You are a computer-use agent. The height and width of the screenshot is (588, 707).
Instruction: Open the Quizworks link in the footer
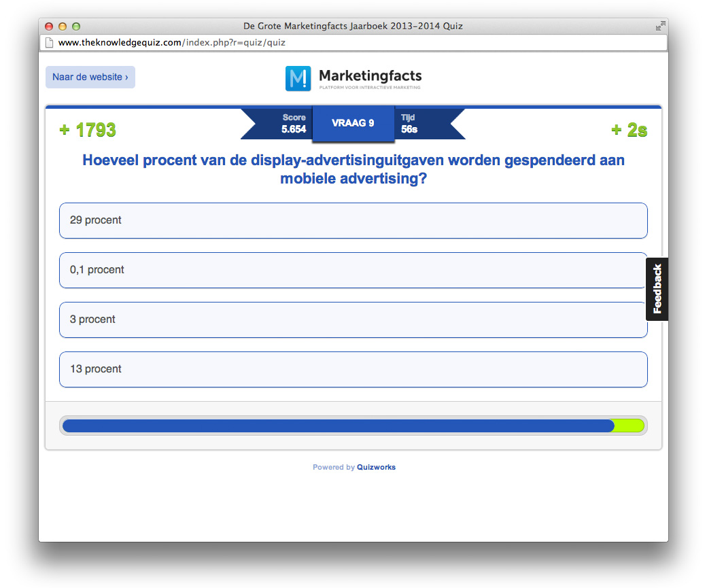tap(376, 467)
